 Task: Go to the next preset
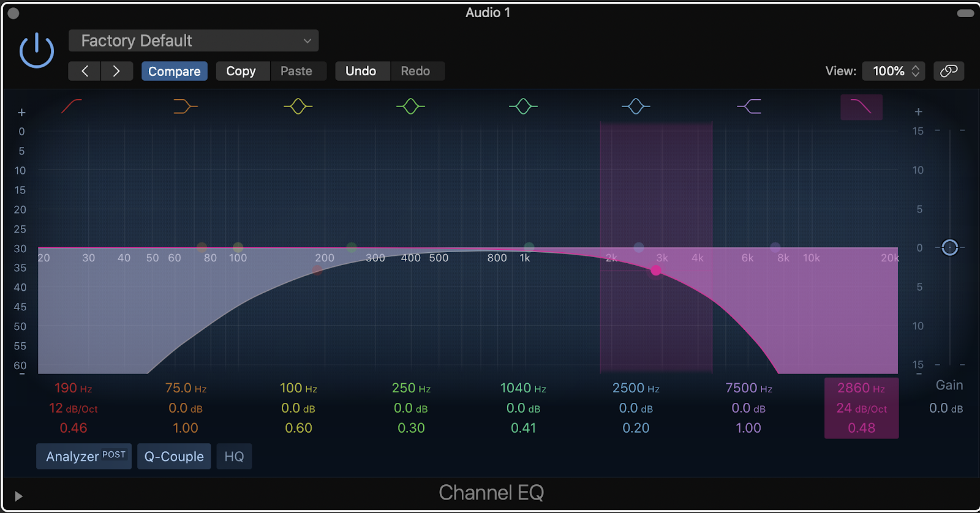pyautogui.click(x=116, y=71)
